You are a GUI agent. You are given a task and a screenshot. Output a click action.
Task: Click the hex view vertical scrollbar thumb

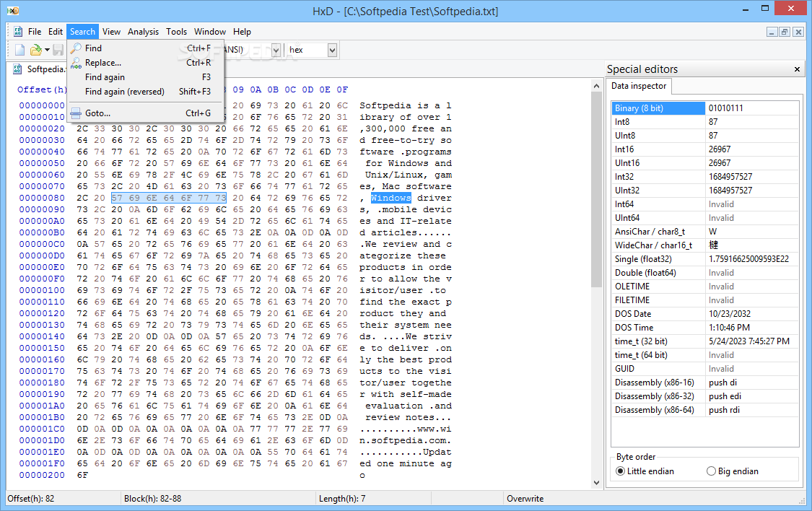pos(596,190)
